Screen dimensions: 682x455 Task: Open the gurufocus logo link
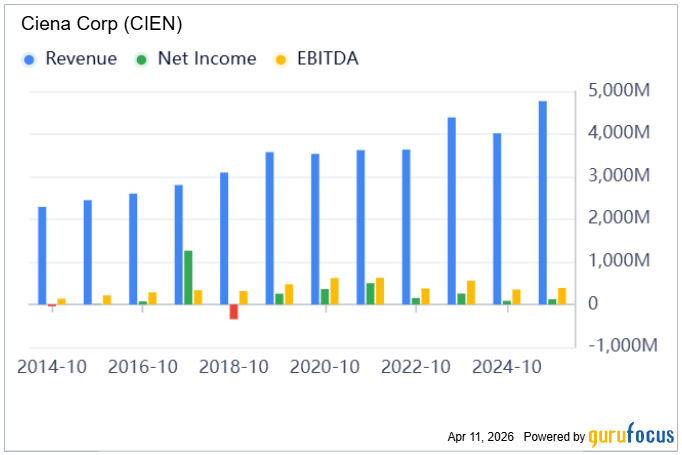(x=631, y=435)
